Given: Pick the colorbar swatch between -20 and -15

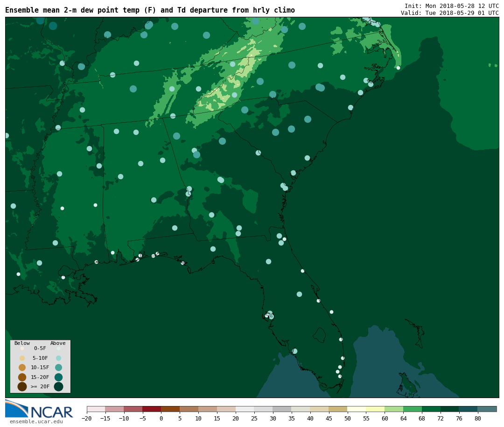Looking at the screenshot, I should (x=96, y=409).
